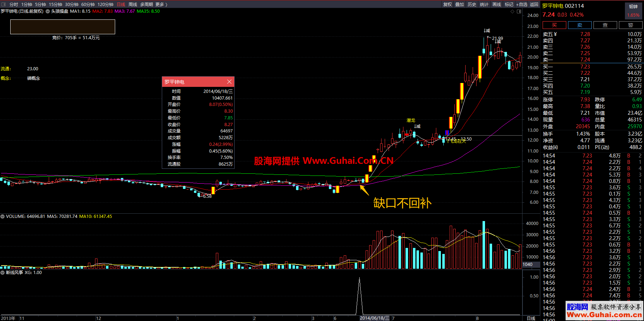Click 返回 to go back
Screen dimensions: 644x321
[x=534, y=5]
